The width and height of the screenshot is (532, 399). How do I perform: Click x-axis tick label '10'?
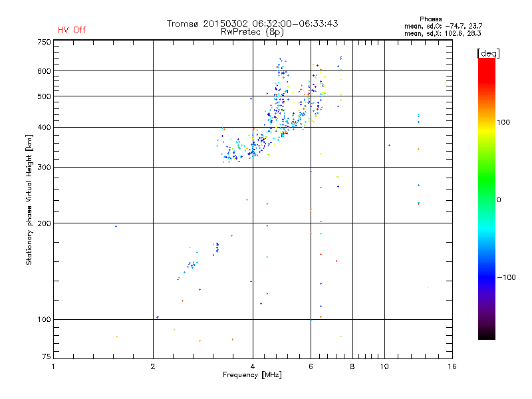pos(384,366)
